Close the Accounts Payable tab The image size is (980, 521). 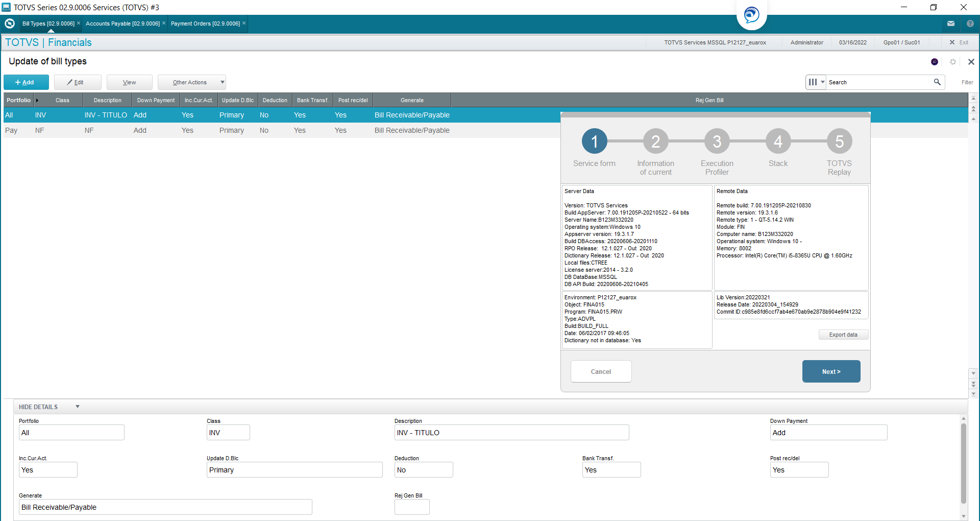(164, 23)
